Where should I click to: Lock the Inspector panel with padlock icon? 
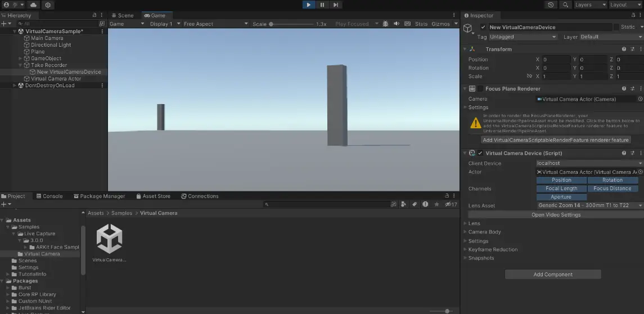[x=634, y=16]
